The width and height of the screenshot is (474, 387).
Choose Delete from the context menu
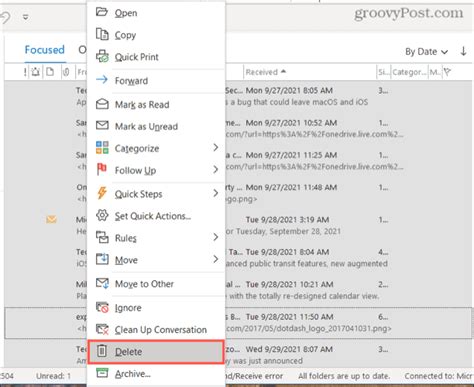click(x=156, y=352)
